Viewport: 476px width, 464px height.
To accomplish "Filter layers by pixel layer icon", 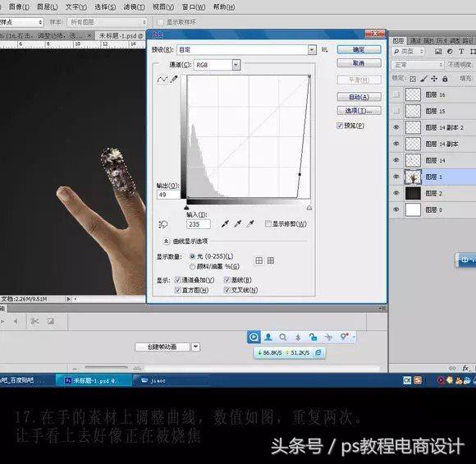I will pos(438,52).
